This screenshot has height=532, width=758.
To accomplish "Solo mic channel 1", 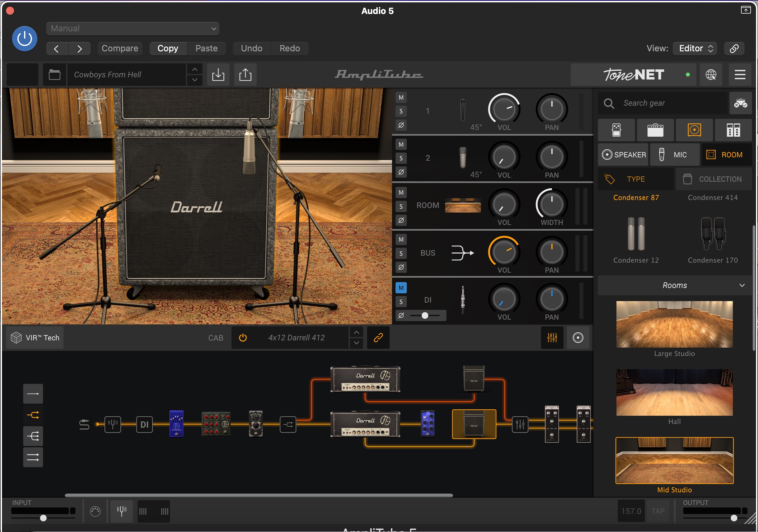I will click(401, 111).
